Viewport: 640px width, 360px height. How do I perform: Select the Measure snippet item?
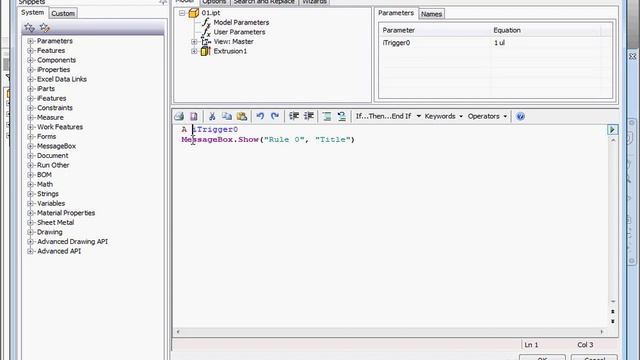tap(50, 118)
